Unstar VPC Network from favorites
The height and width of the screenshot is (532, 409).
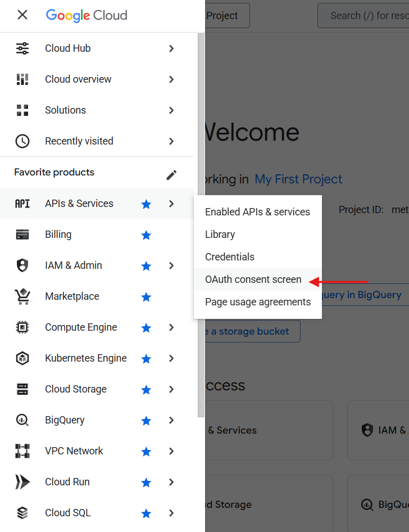coord(146,450)
